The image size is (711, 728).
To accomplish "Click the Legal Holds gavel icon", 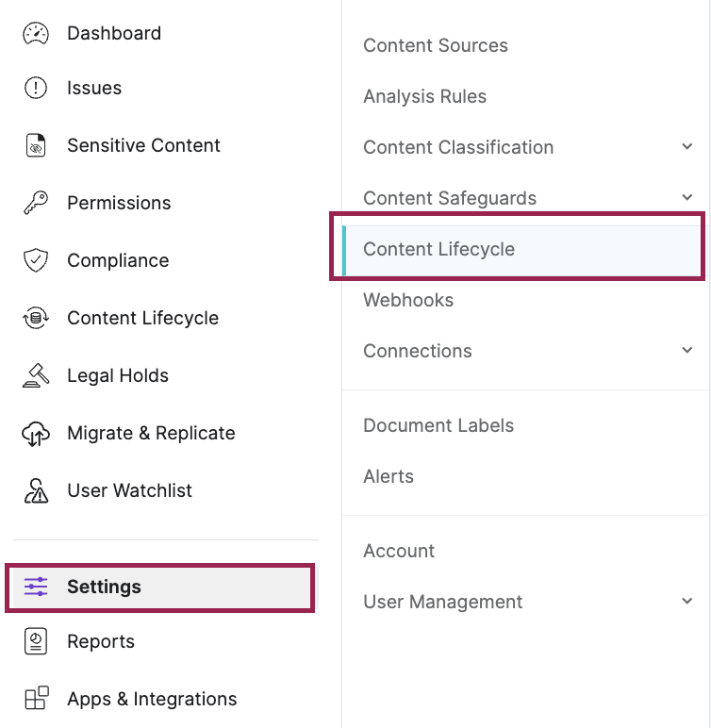I will pos(36,375).
